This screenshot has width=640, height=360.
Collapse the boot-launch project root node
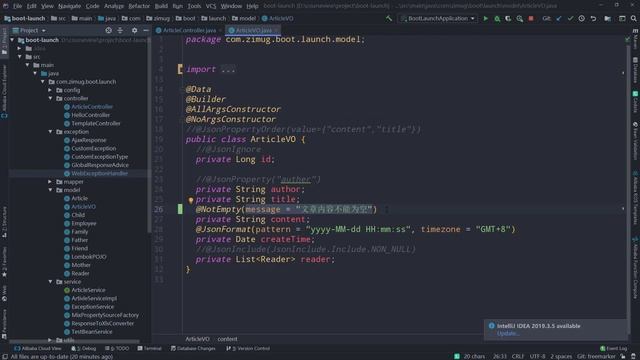pyautogui.click(x=12, y=40)
